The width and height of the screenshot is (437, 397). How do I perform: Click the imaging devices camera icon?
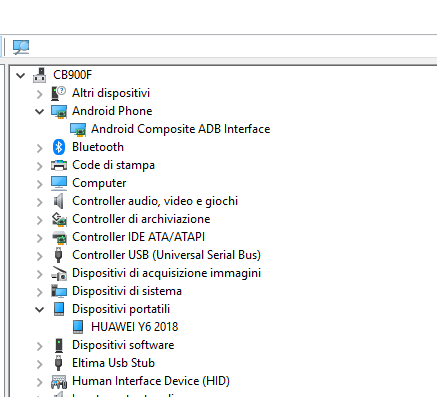tap(59, 273)
